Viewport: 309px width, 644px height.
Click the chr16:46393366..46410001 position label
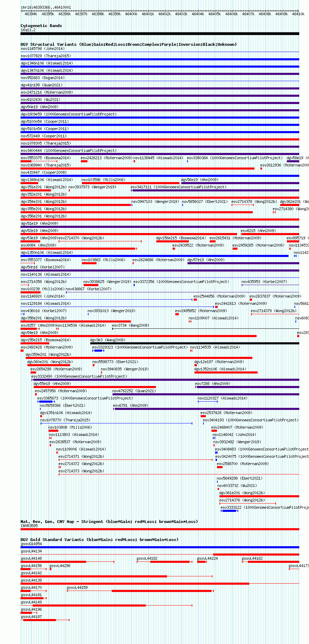(46, 7)
